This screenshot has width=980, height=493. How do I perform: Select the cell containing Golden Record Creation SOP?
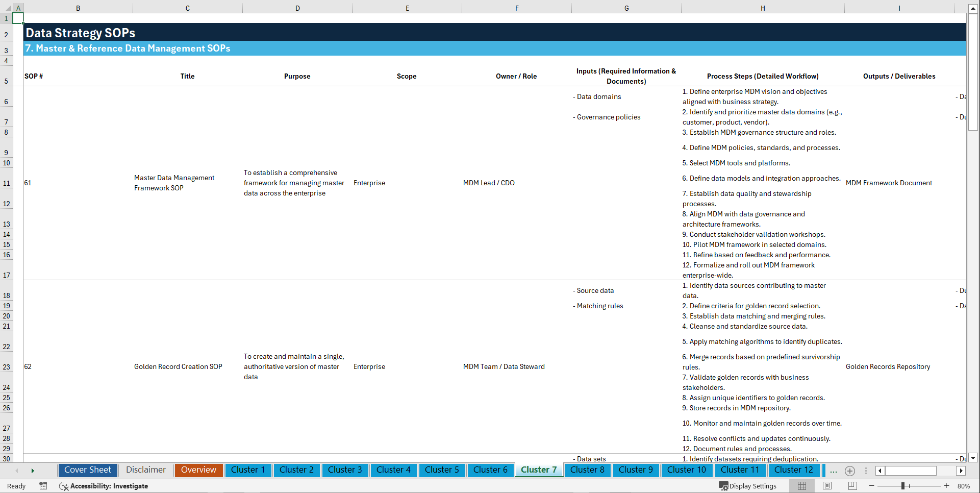[178, 366]
